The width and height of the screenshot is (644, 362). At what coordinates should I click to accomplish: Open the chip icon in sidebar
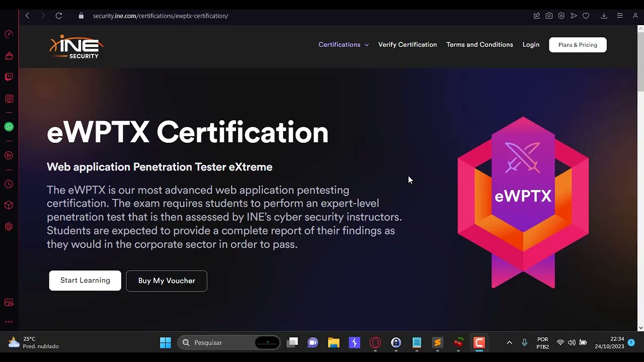click(9, 99)
